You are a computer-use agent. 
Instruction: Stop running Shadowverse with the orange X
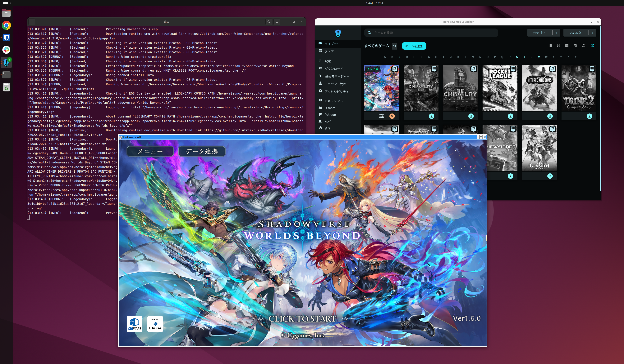tap(392, 116)
